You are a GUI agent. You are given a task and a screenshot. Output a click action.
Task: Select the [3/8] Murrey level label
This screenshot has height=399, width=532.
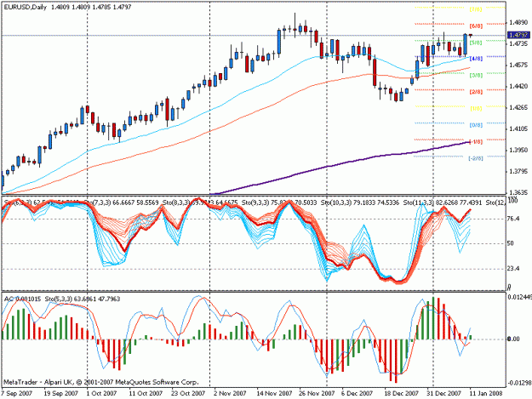click(476, 75)
